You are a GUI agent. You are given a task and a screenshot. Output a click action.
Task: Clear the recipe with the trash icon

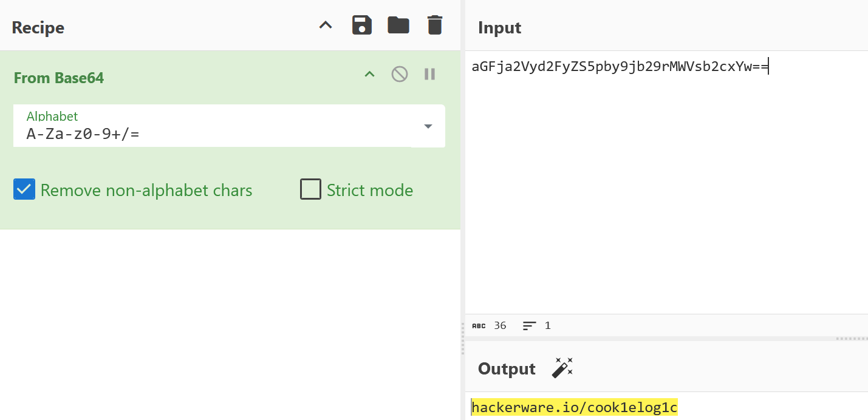point(435,25)
